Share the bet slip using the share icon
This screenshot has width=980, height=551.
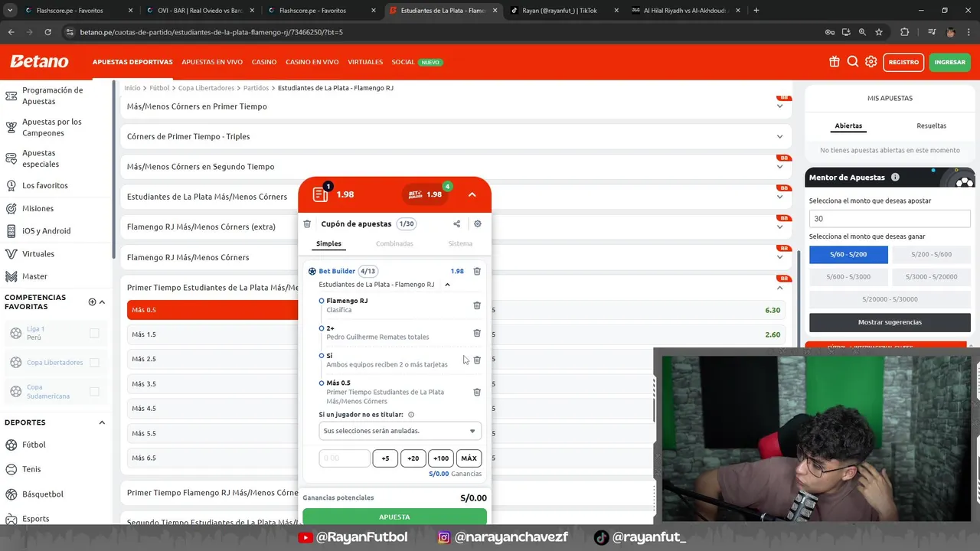coord(457,224)
